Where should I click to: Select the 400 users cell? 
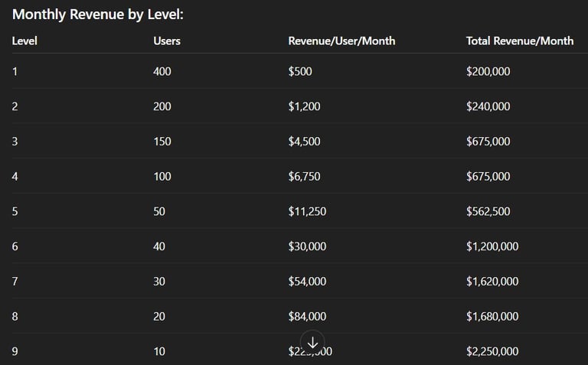pyautogui.click(x=162, y=71)
